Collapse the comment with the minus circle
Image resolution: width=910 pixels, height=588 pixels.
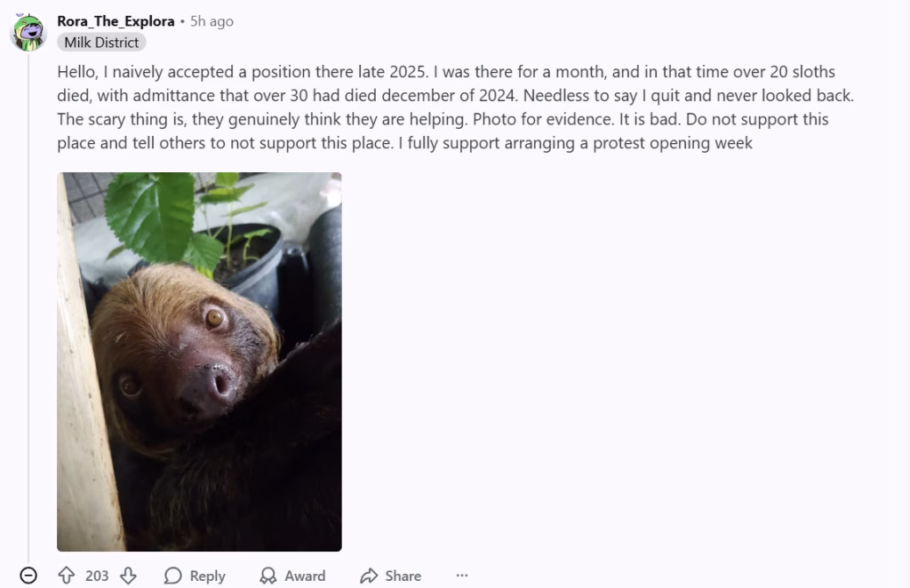click(x=28, y=576)
